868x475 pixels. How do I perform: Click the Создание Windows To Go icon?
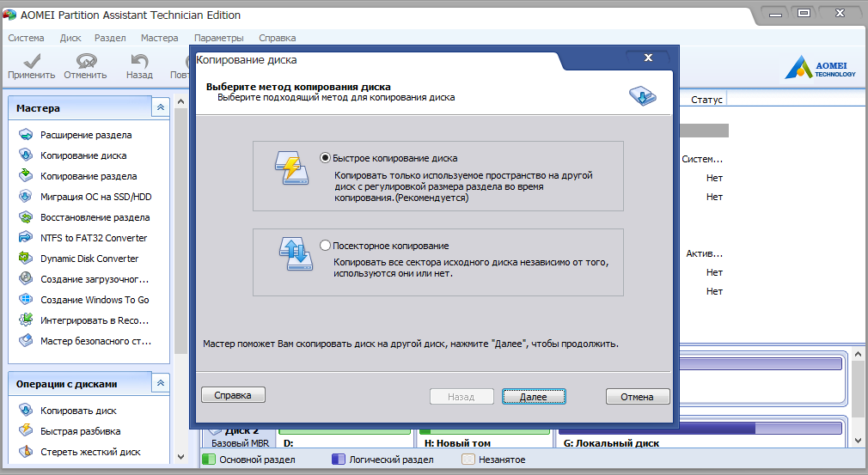point(26,300)
